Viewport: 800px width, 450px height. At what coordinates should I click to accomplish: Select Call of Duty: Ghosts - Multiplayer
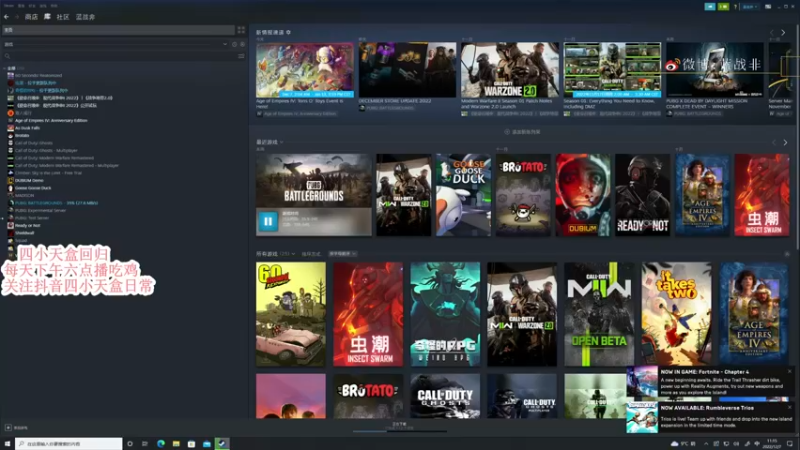[x=46, y=151]
